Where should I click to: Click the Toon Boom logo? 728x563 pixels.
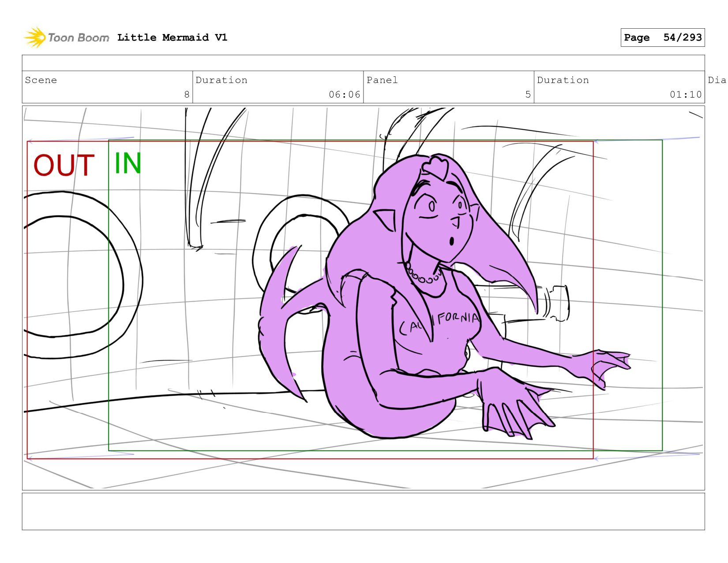(66, 38)
